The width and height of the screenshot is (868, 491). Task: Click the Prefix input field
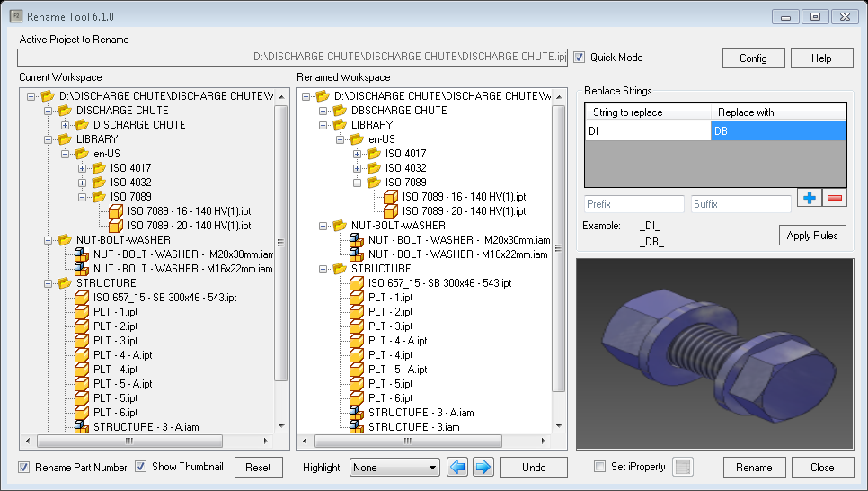[x=633, y=204]
